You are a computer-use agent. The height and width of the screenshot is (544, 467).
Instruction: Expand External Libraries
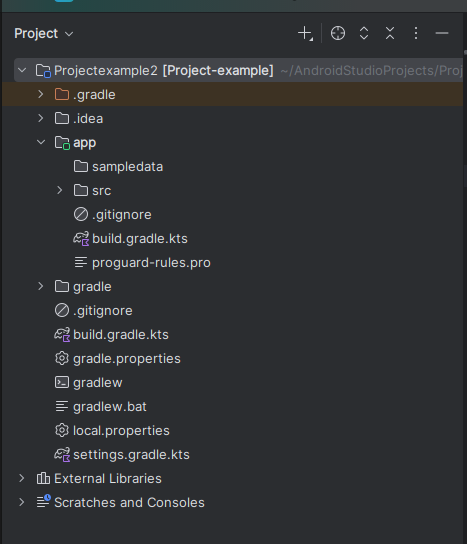[22, 478]
